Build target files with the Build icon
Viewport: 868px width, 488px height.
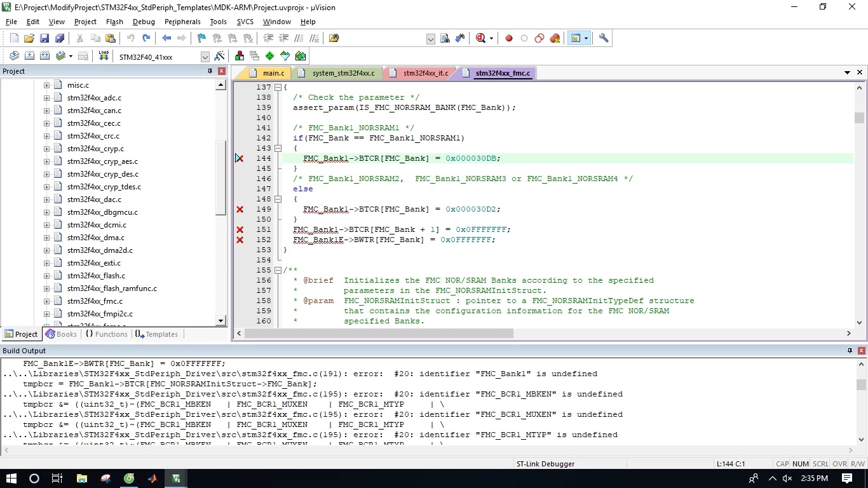click(29, 56)
